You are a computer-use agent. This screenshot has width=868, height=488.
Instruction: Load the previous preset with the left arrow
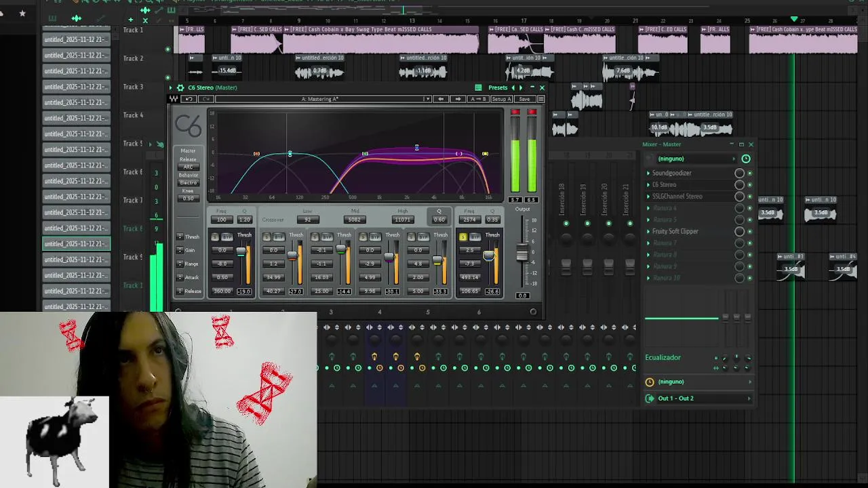click(441, 99)
